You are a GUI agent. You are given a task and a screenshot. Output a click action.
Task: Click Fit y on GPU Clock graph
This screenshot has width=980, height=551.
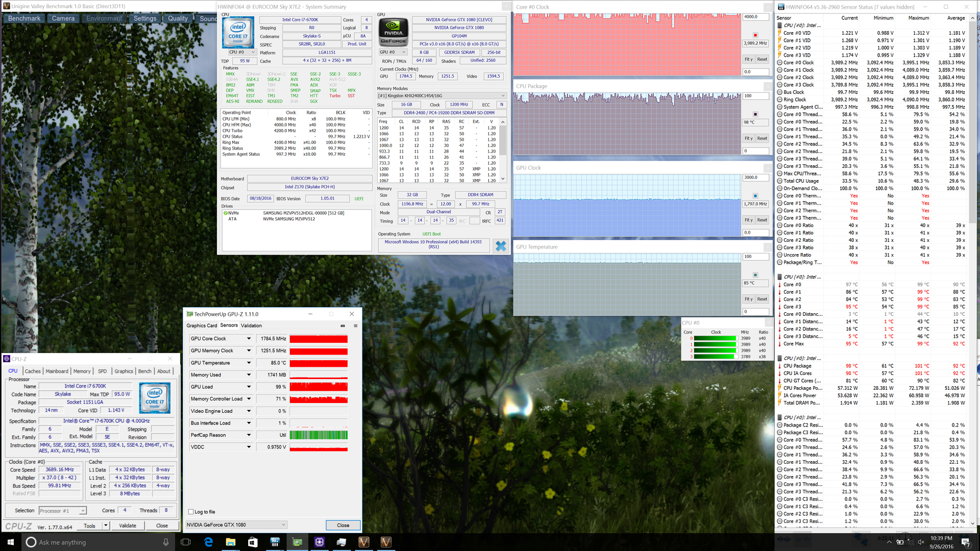click(x=748, y=220)
